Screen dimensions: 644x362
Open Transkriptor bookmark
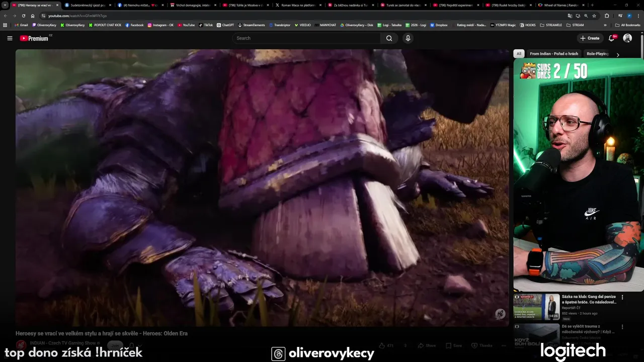(280, 25)
